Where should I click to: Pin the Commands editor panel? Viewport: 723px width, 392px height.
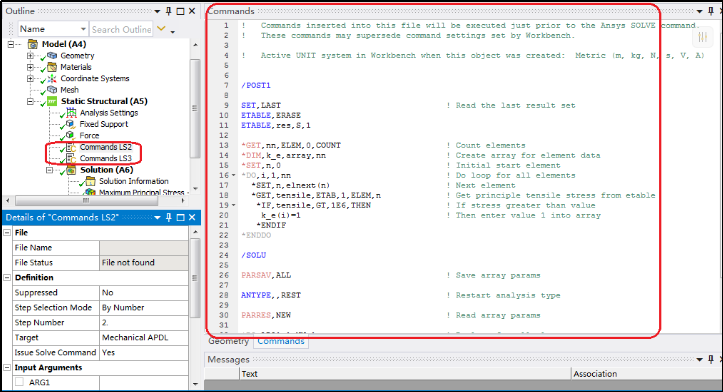[711, 11]
